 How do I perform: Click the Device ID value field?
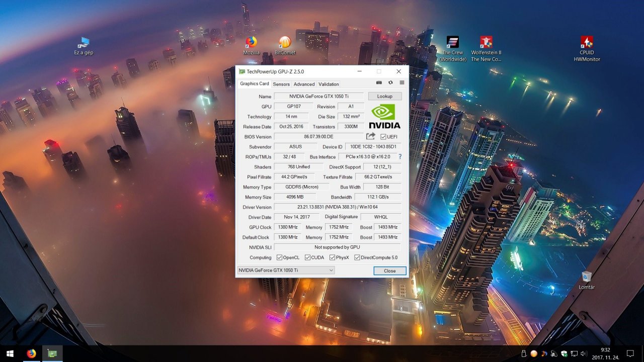click(x=373, y=147)
